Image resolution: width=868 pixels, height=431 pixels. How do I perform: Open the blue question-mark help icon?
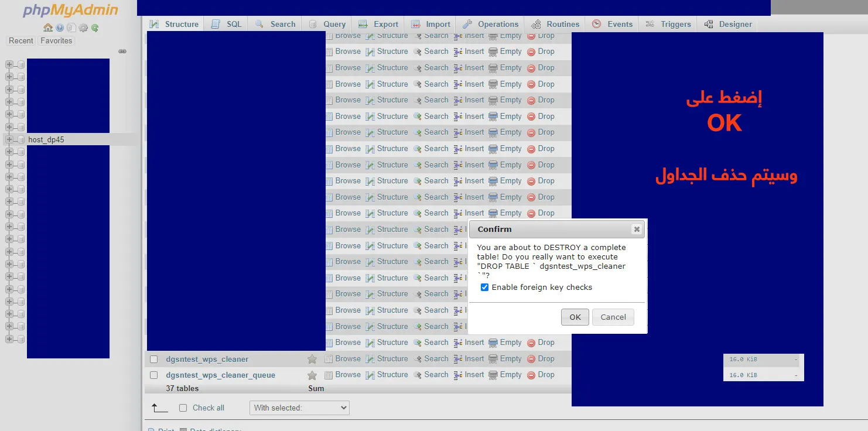coord(60,28)
